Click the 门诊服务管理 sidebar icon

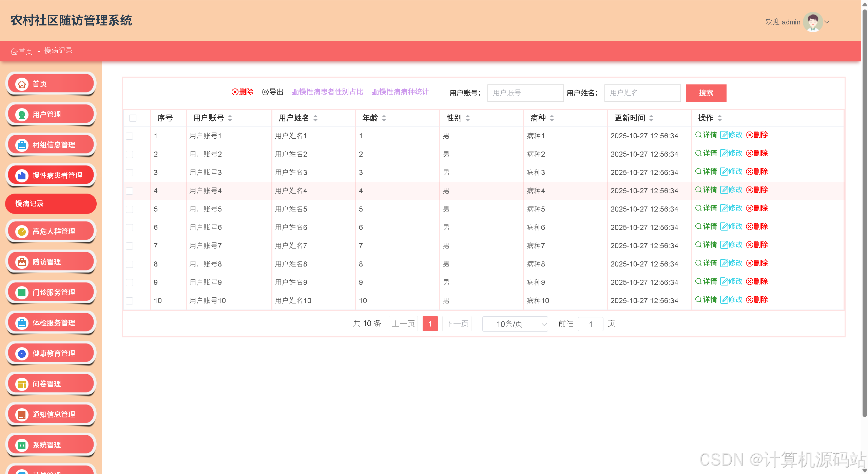22,293
